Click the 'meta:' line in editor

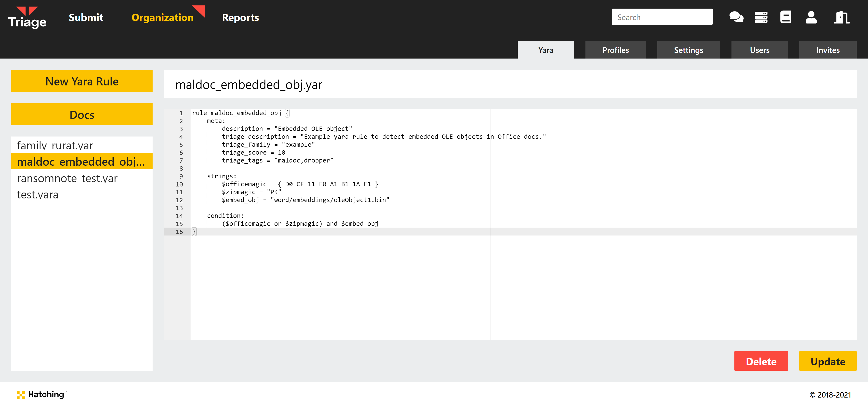pyautogui.click(x=216, y=121)
